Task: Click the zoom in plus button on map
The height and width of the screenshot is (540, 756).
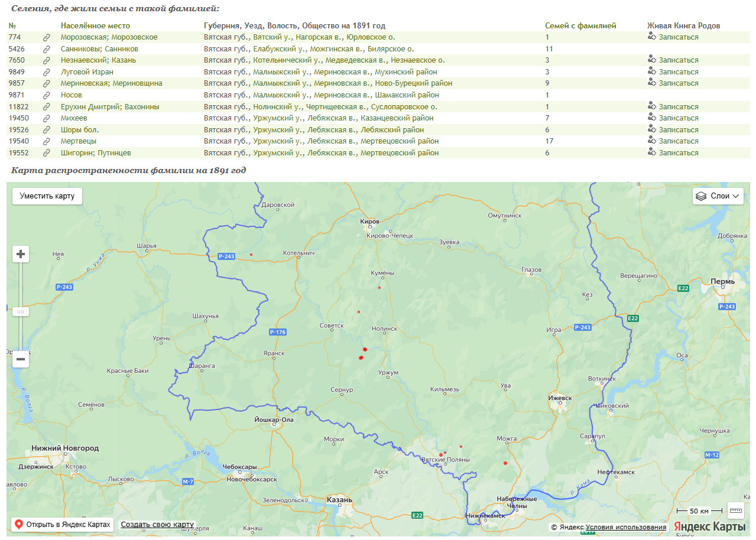Action: [21, 254]
